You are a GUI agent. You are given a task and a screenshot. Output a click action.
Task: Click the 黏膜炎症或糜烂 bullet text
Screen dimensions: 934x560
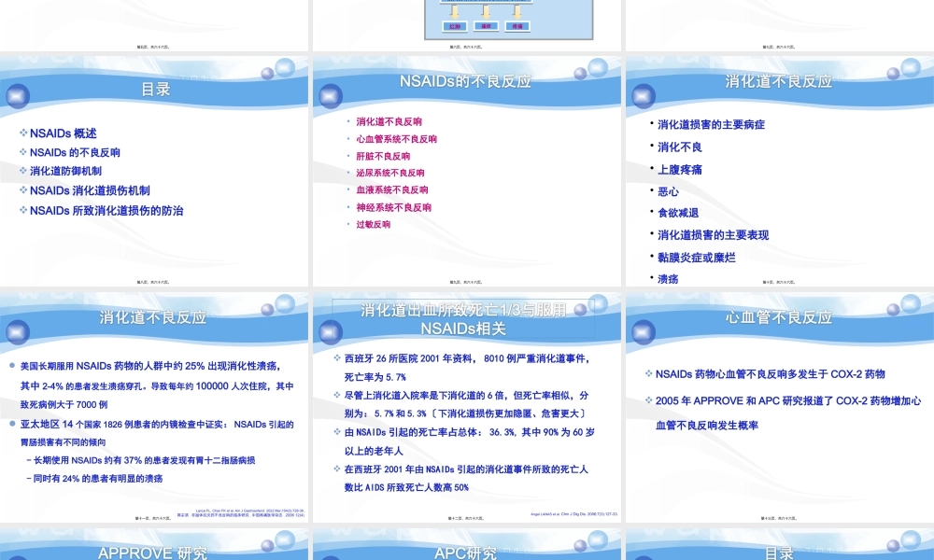[x=696, y=257]
